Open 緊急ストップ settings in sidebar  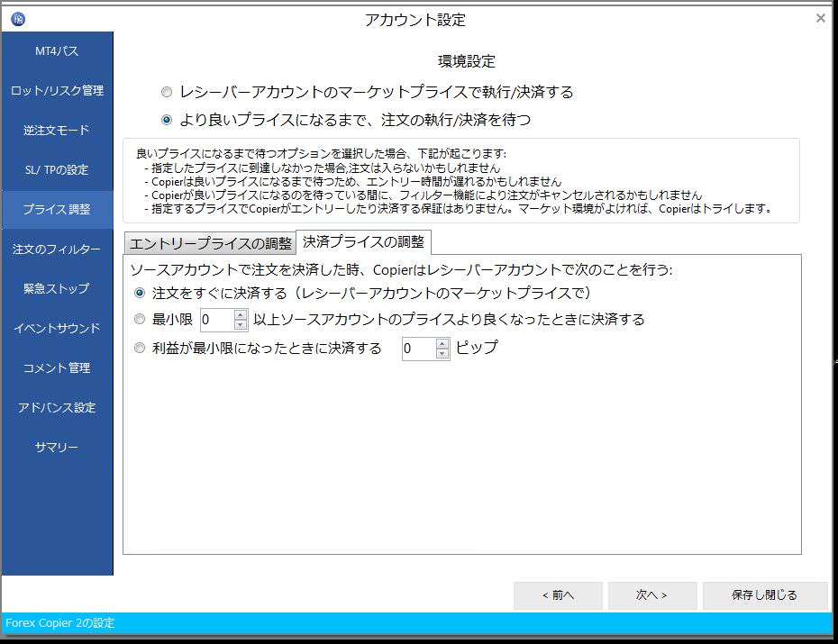tap(57, 288)
